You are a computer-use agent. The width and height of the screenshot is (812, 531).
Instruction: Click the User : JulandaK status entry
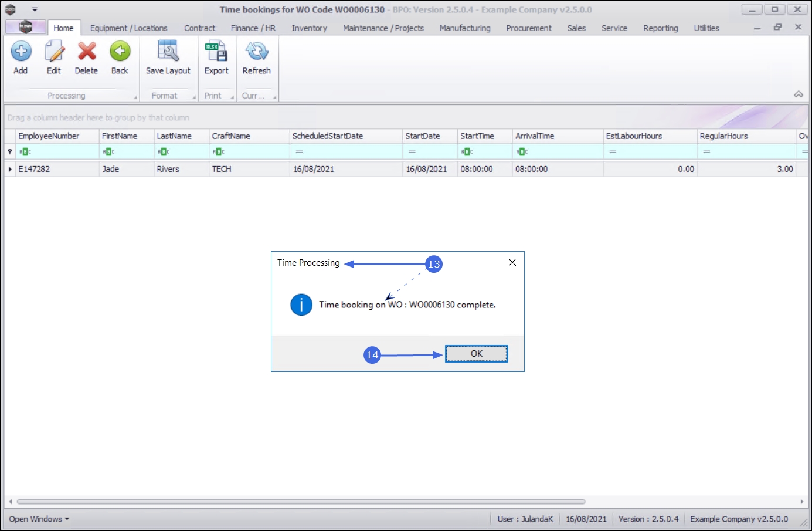(x=525, y=519)
